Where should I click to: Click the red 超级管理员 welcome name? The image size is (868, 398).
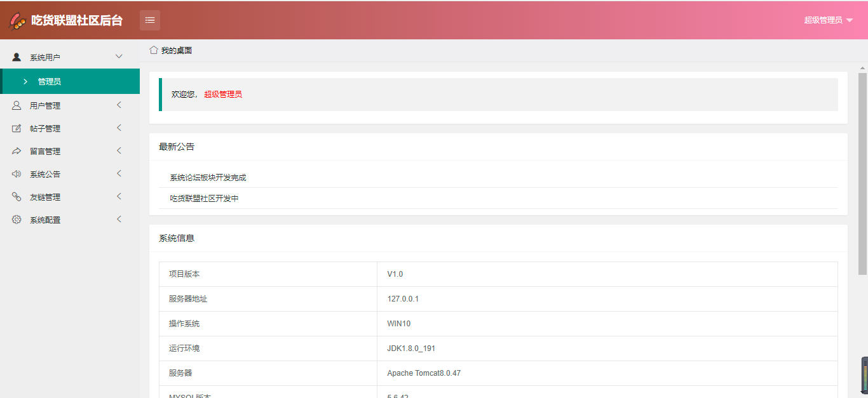pyautogui.click(x=223, y=95)
